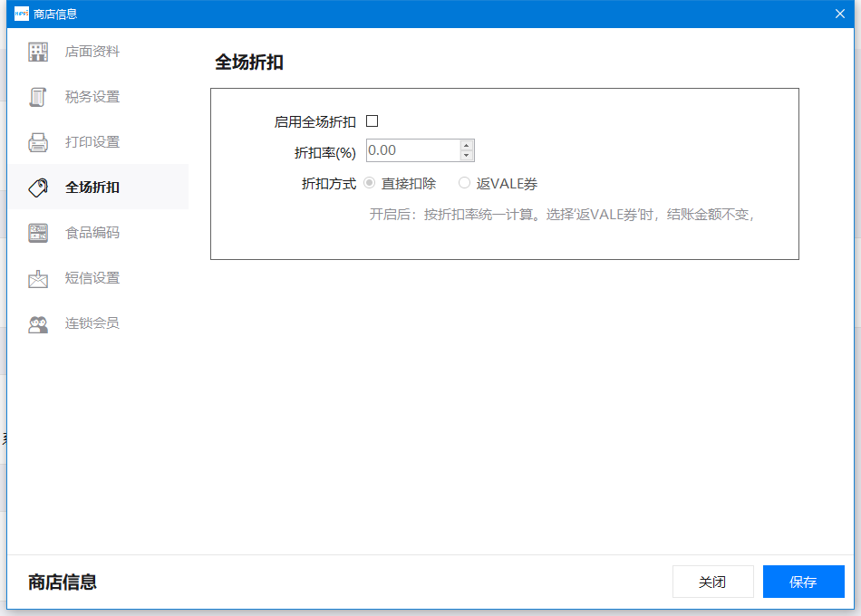Viewport: 861px width, 616px height.
Task: Enable the 启用全场折扣 checkbox
Action: point(372,120)
